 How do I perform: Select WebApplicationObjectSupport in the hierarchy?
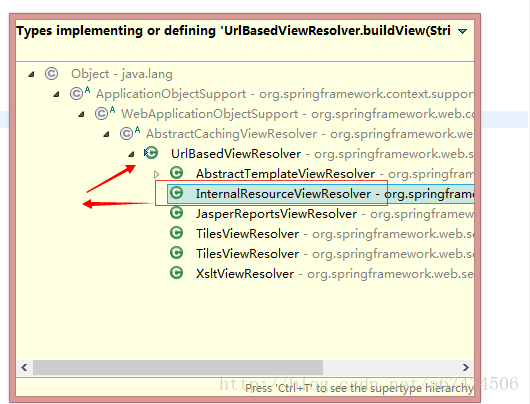297,114
